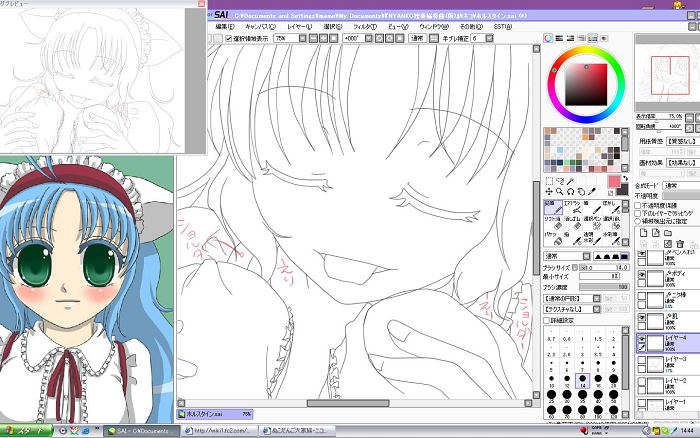
Task: Open the フィルタ (Filter) menu
Action: 365,27
